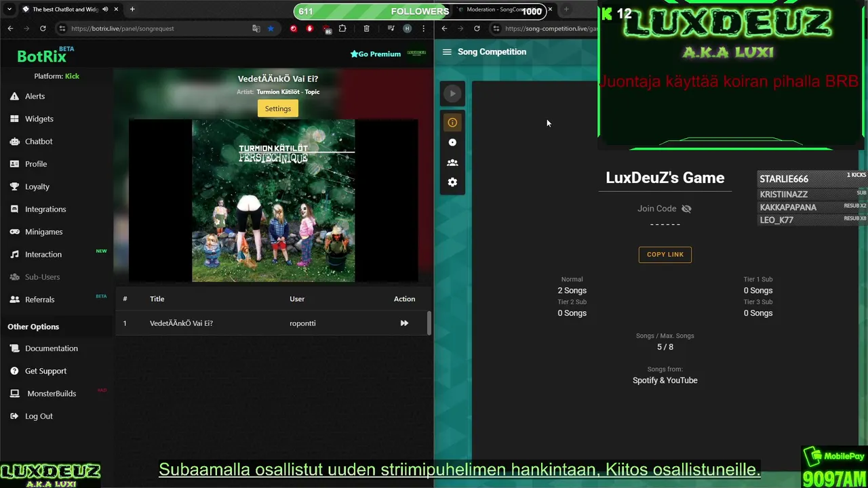The image size is (868, 488).
Task: Skip the VedetÄÄnkÖ Vai Ei? song with fast-forward icon
Action: (x=404, y=323)
